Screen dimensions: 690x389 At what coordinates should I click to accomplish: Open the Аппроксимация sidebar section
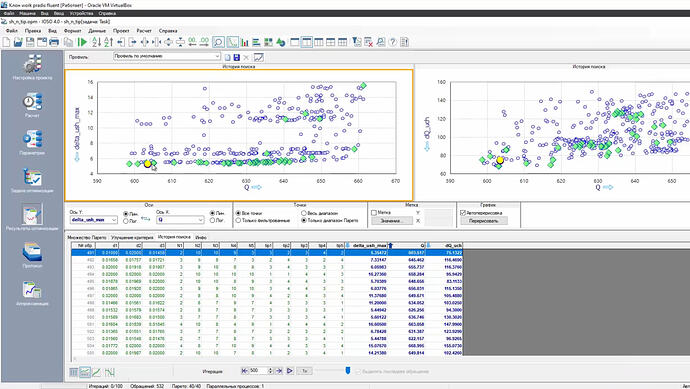click(x=32, y=293)
